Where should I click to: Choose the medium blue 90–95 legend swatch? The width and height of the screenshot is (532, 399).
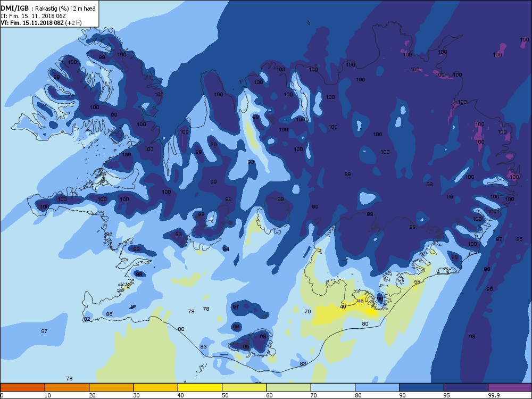pyautogui.click(x=422, y=387)
